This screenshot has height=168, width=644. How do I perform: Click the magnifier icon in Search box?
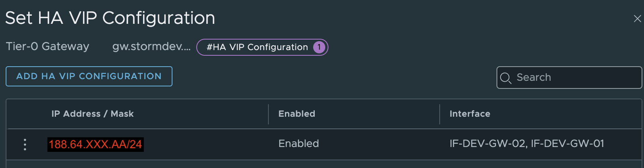505,78
